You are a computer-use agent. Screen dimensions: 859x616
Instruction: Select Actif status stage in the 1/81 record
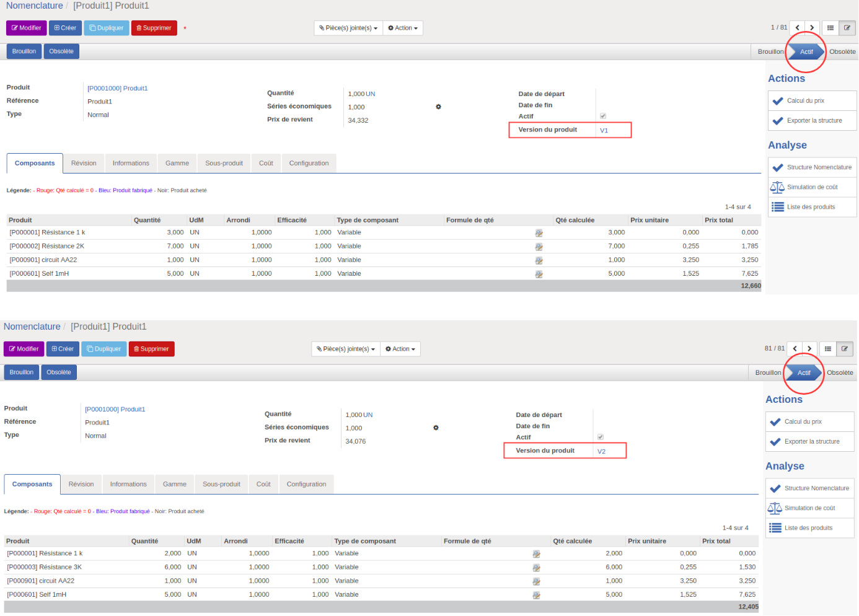point(806,52)
